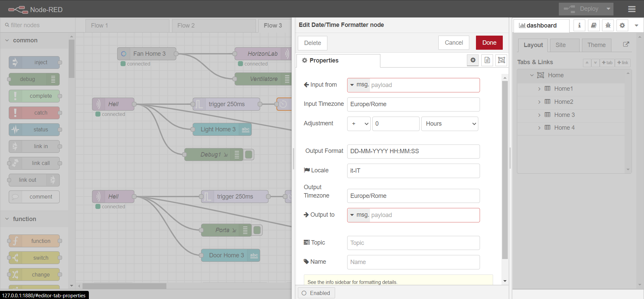
Task: Open the sidebar help book icon
Action: 594,26
